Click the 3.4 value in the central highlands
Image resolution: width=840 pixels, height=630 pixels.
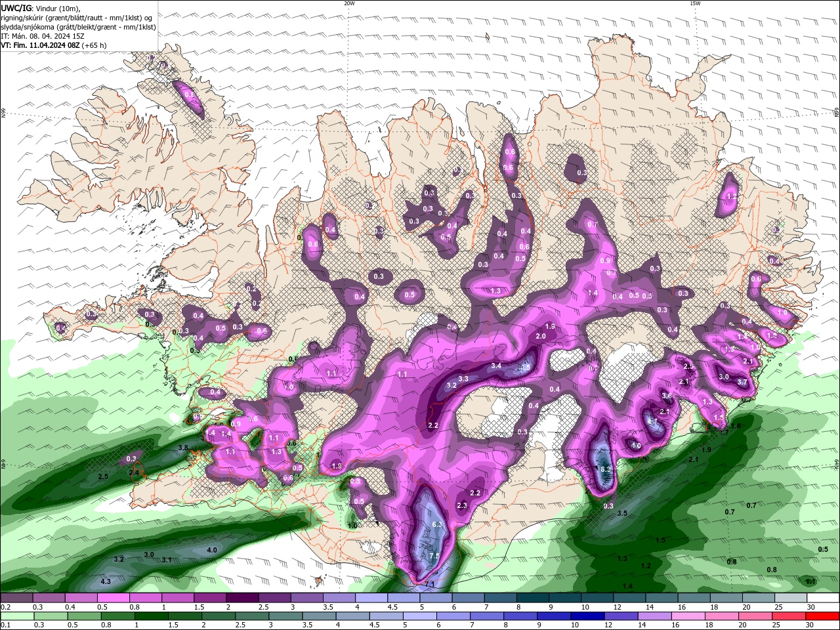496,366
